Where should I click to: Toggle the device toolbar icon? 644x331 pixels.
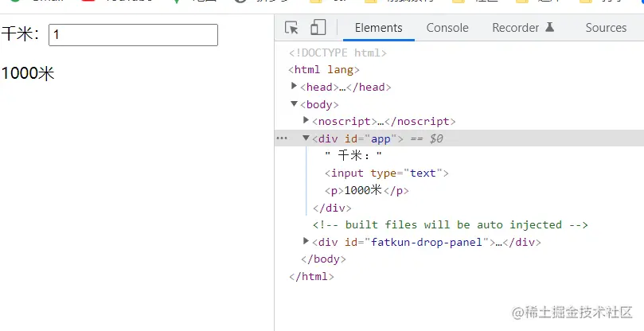click(318, 28)
